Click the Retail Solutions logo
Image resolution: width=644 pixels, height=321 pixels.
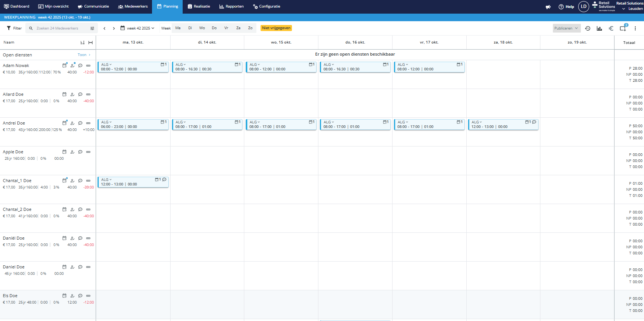point(604,6)
